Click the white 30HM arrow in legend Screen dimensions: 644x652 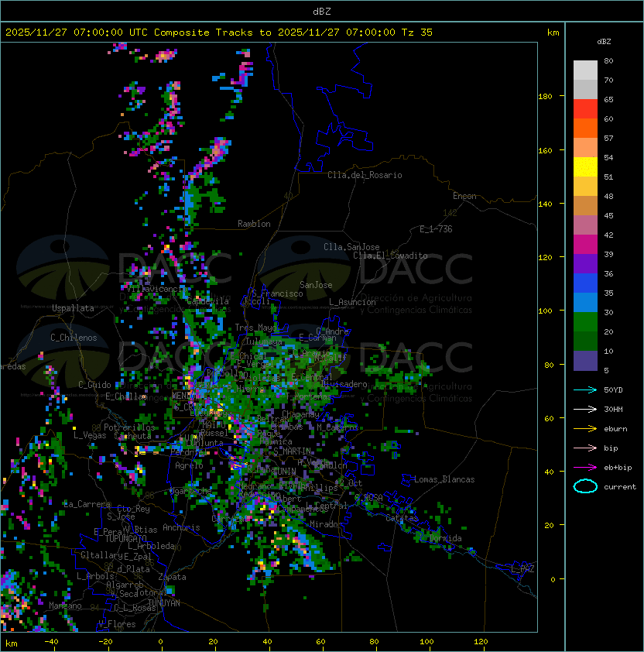click(585, 409)
